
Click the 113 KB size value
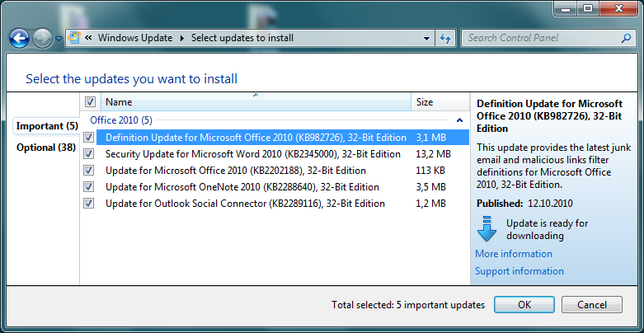point(430,171)
